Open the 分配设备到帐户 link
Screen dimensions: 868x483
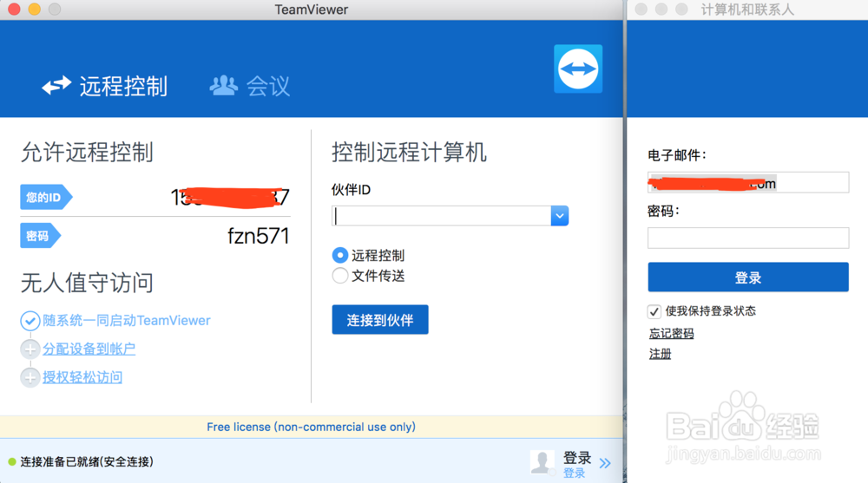coord(89,349)
